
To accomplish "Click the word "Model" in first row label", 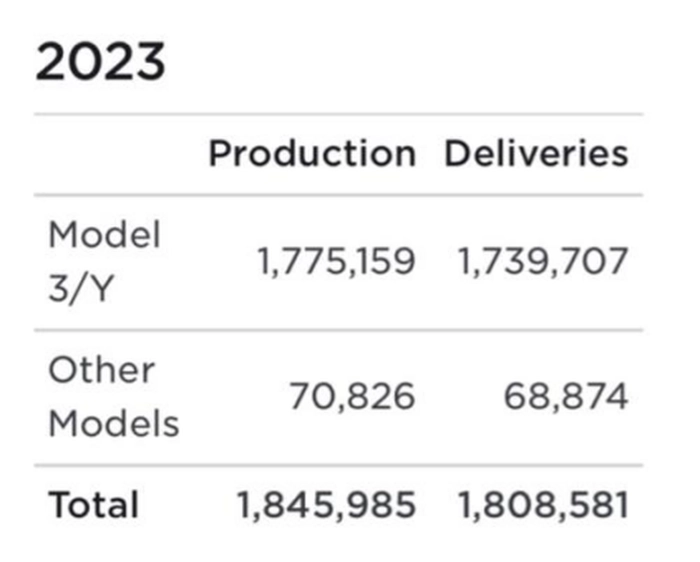I will (104, 235).
